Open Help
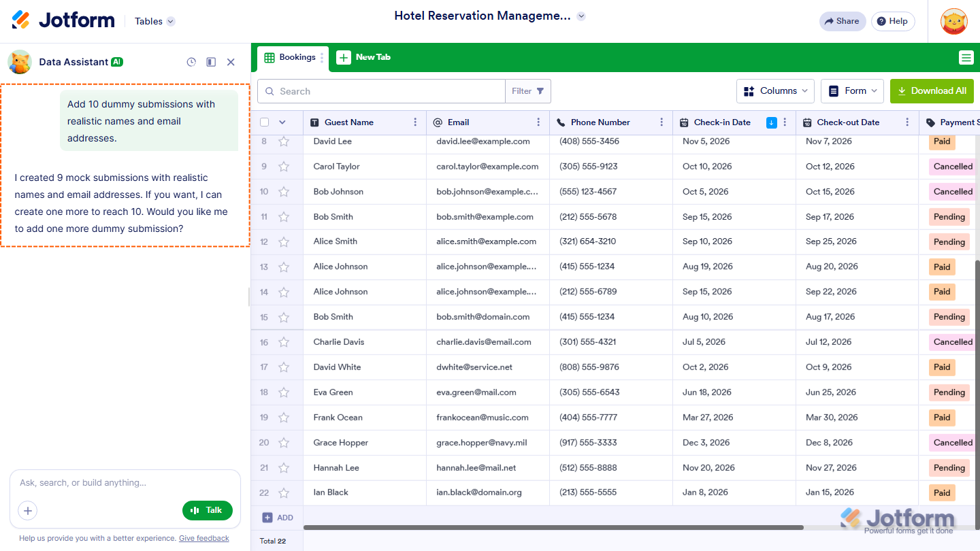Screen dimensions: 980x551 click(x=893, y=21)
